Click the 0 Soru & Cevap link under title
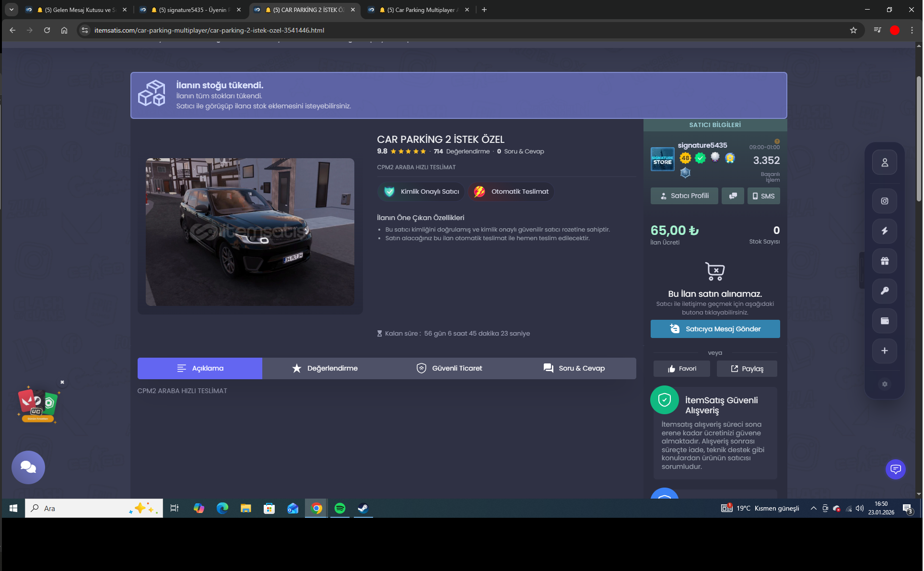The height and width of the screenshot is (571, 924). tap(521, 151)
